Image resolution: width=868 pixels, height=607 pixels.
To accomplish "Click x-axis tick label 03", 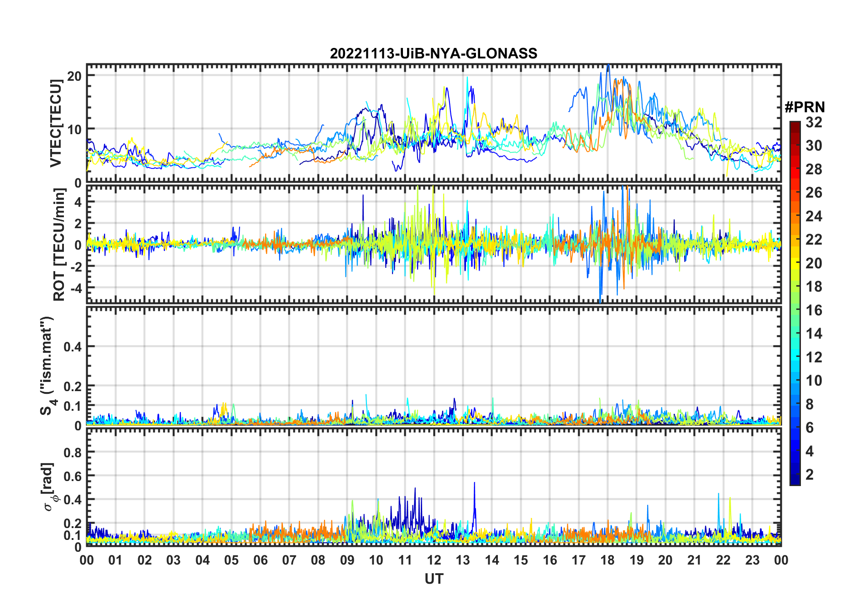I will coord(173,560).
